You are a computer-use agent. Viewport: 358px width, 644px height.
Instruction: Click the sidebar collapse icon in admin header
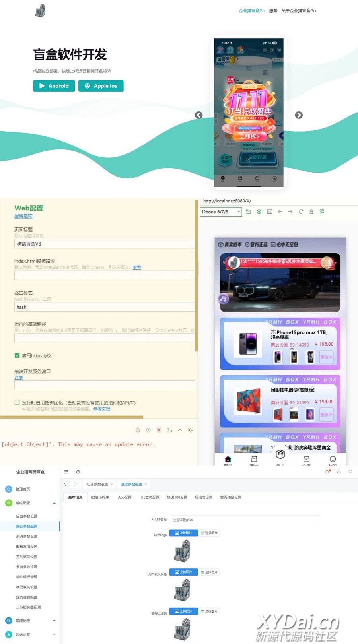click(x=66, y=472)
